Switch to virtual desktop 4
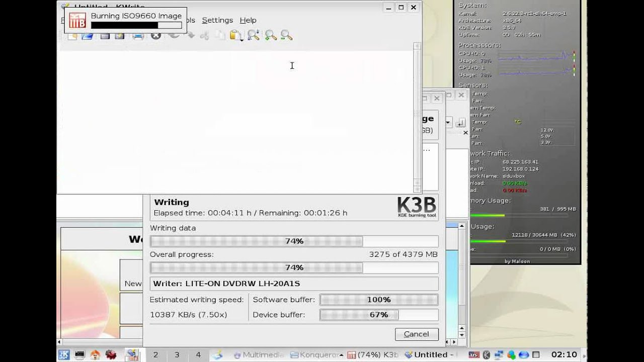The image size is (644, 362). coord(198,355)
